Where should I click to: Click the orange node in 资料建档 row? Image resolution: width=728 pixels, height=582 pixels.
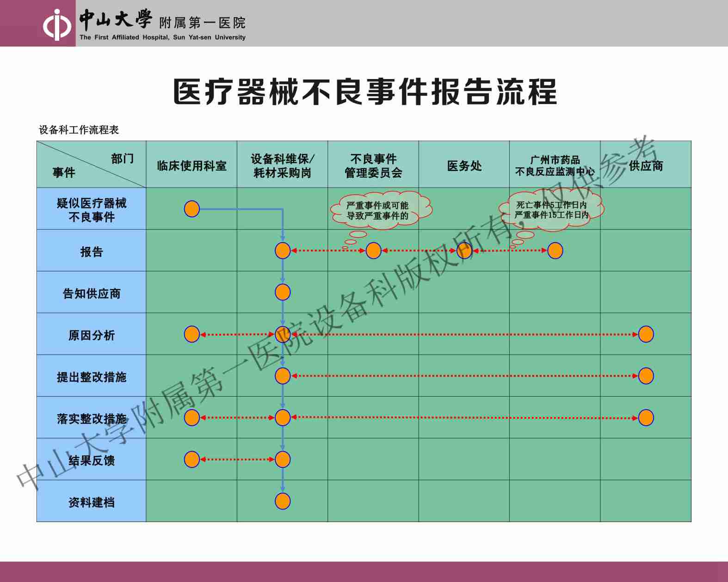tap(283, 501)
